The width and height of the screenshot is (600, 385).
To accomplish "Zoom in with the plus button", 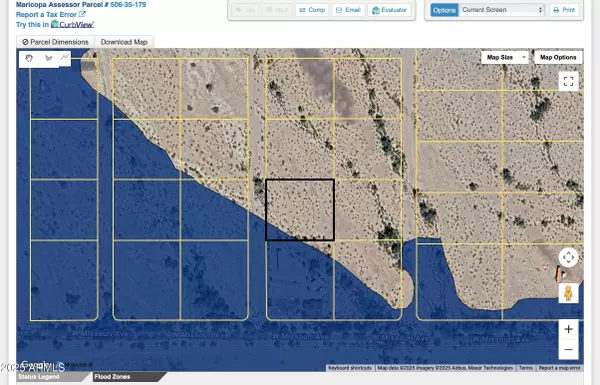I will 568,329.
